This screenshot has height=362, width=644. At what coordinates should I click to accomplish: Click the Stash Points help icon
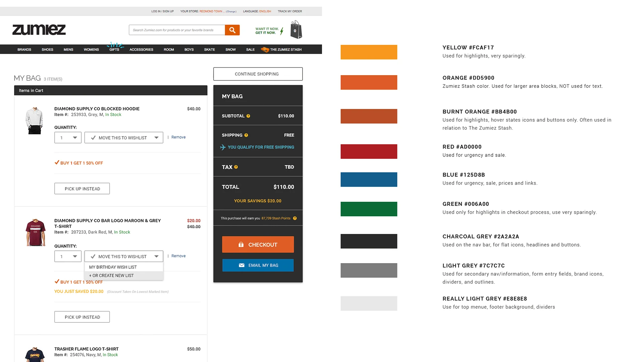[x=295, y=218]
